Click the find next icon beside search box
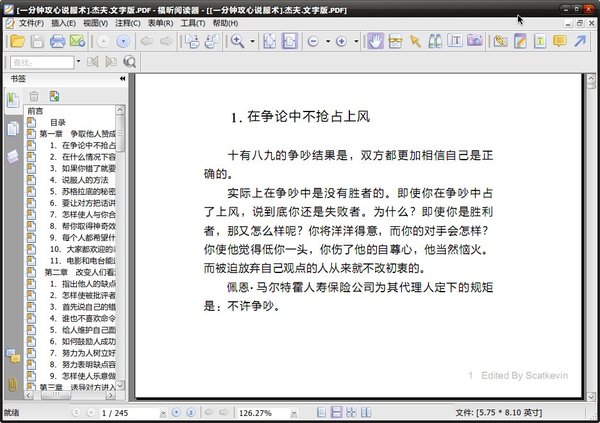The image size is (600, 423). pyautogui.click(x=111, y=62)
